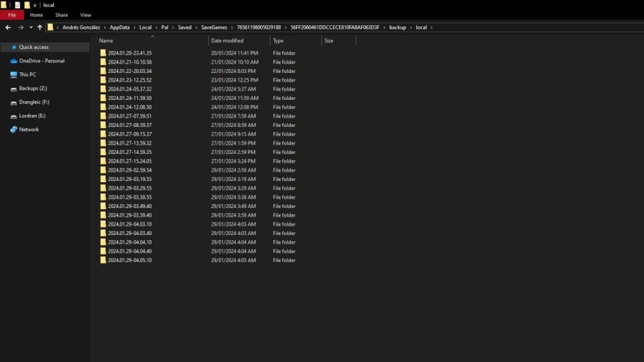Expand chevron after backup in breadcrumb

click(x=411, y=28)
